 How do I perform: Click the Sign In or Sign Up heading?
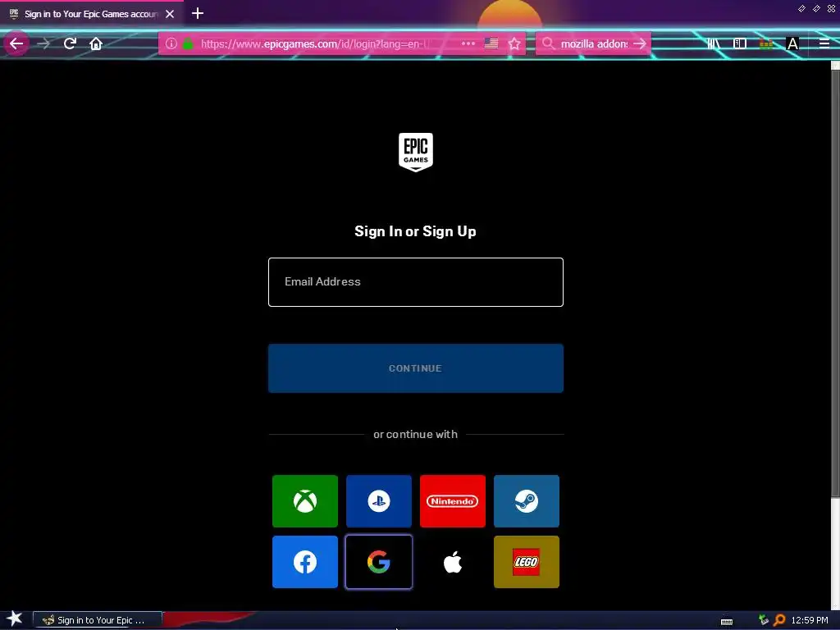point(416,231)
